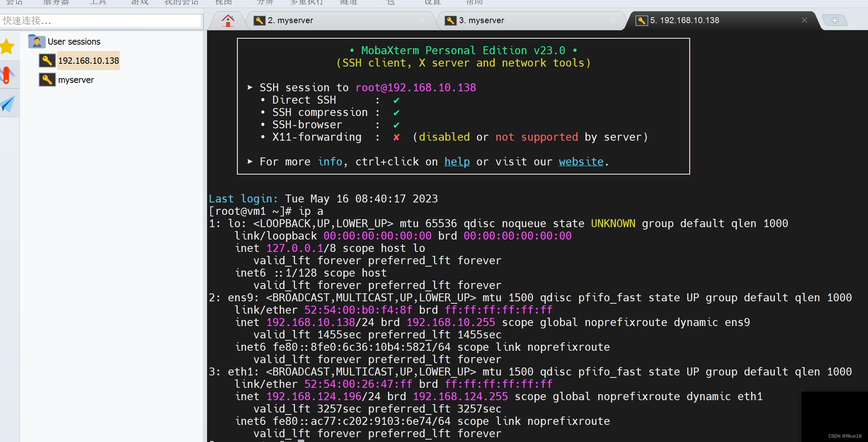This screenshot has height=442, width=868.
Task: Click key icon beside 192.168.10.138 session
Action: [47, 61]
